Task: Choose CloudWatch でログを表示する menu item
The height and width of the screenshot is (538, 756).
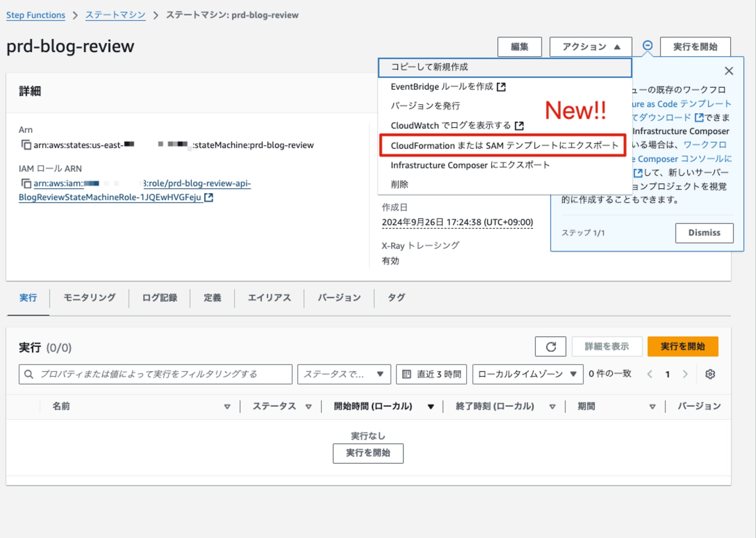Action: pos(505,126)
